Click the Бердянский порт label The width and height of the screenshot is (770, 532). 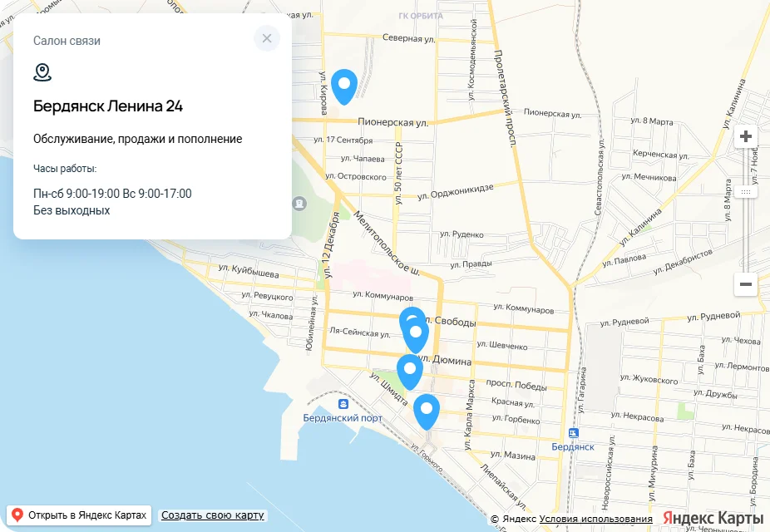(x=343, y=418)
